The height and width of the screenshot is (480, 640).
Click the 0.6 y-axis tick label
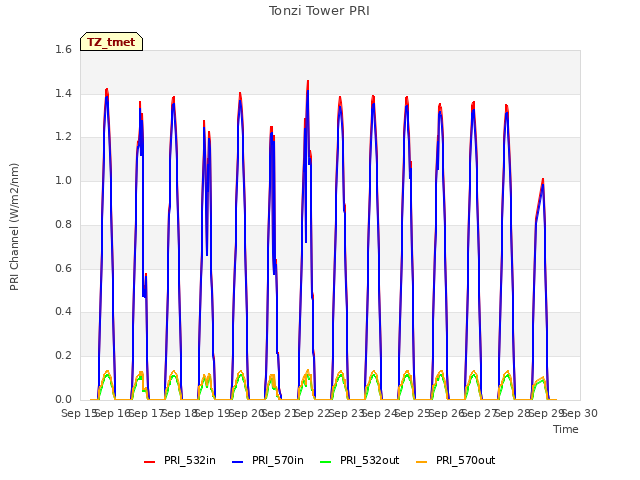point(63,268)
